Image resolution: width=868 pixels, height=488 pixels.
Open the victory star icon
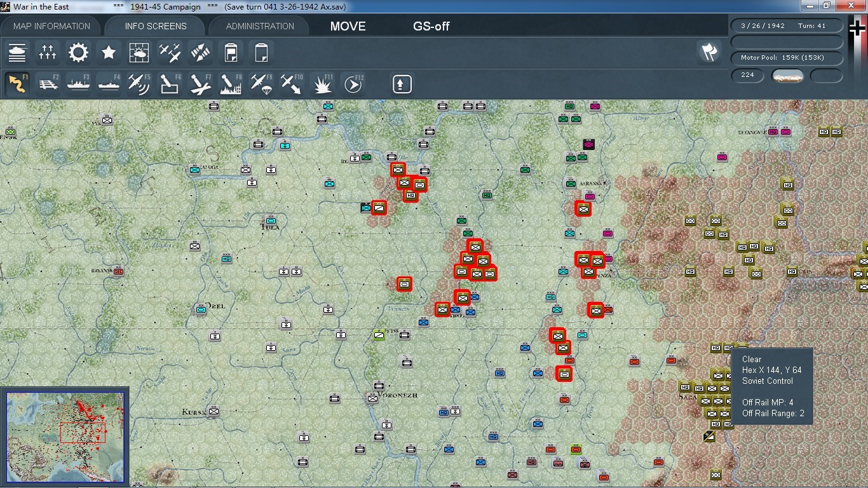coord(109,53)
